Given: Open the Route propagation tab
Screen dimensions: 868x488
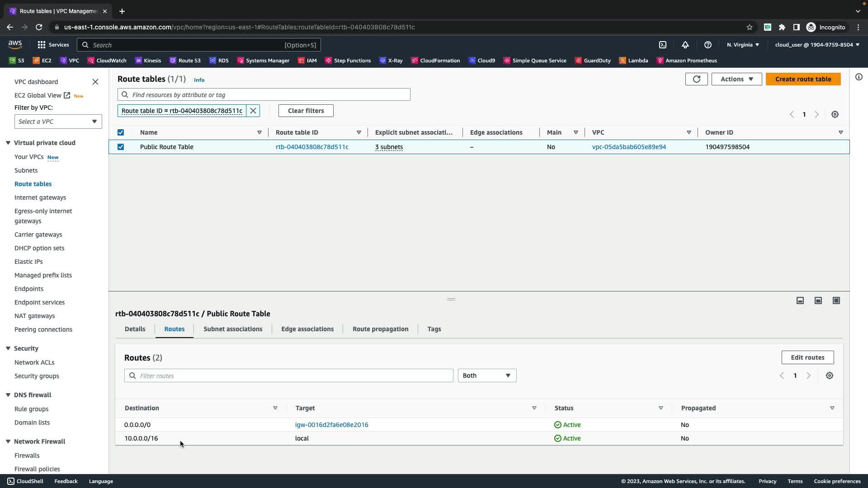Looking at the screenshot, I should [380, 329].
